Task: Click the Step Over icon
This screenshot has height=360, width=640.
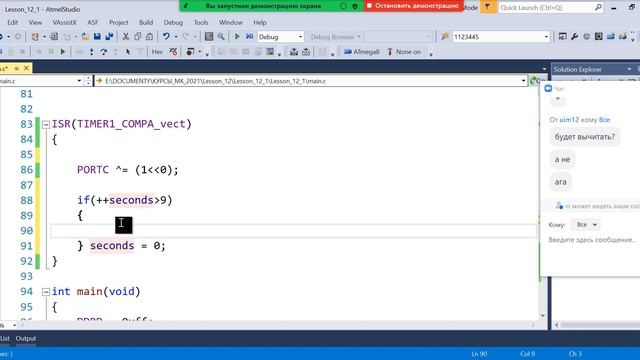Action: click(x=104, y=52)
